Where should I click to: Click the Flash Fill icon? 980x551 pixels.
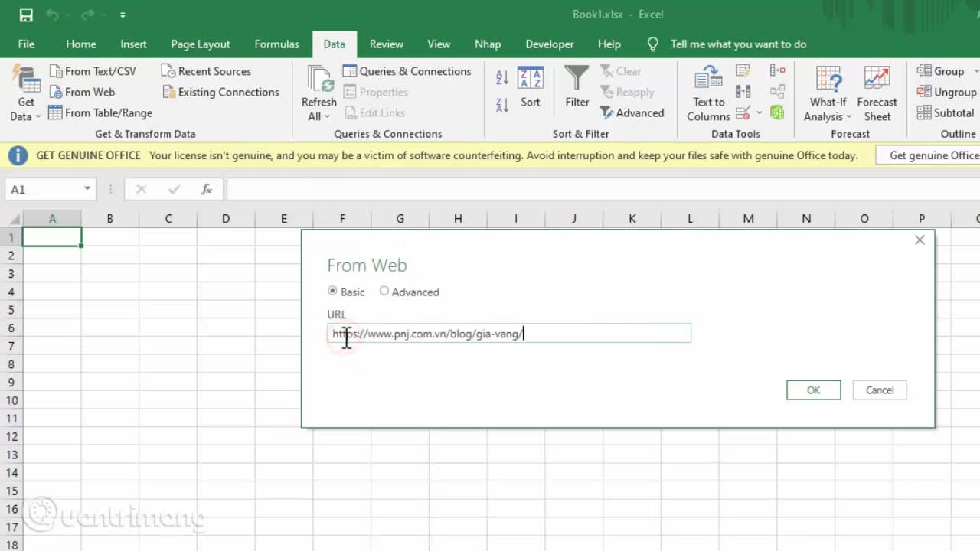coord(743,71)
